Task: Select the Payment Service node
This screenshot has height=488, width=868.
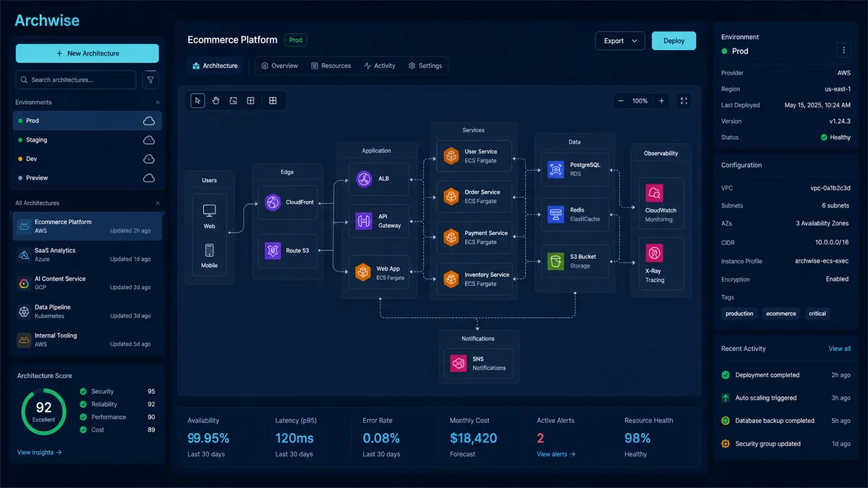Action: [x=475, y=237]
